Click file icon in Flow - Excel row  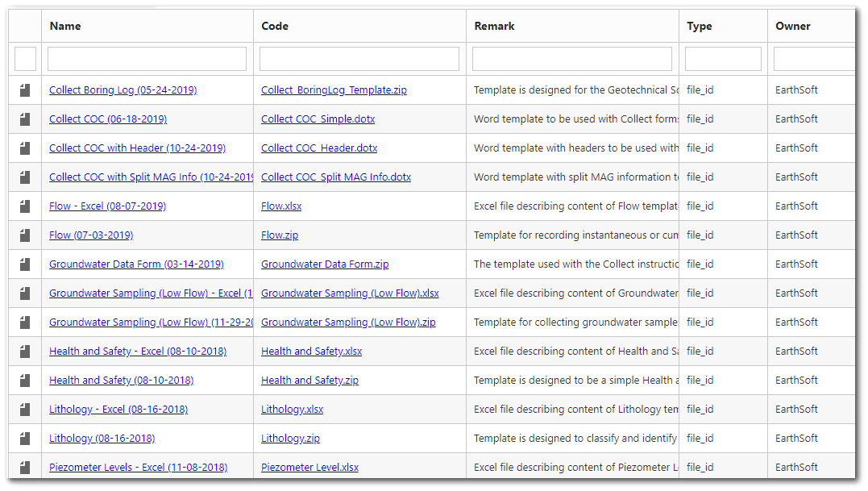(25, 206)
